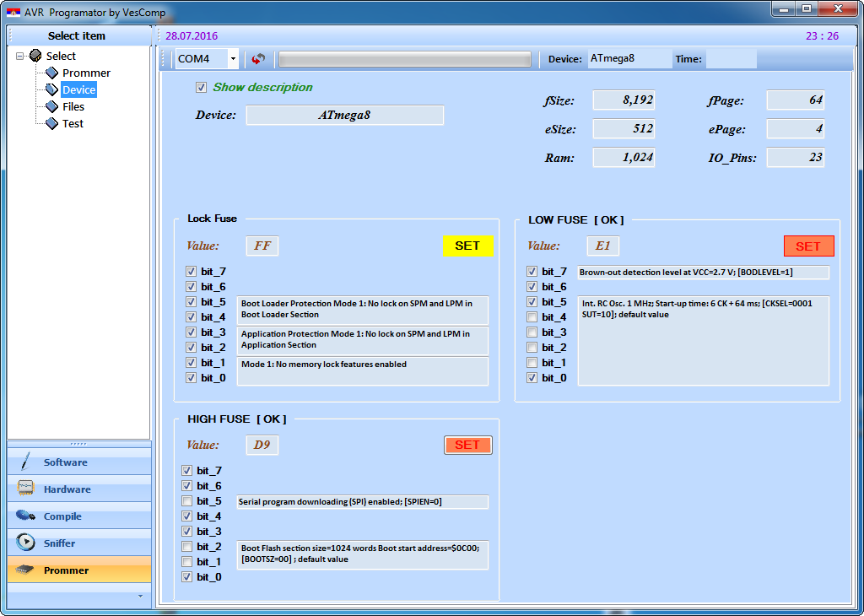Click the Device name field ATmega8 in panel
Viewport: 864px width, 616px height.
(344, 115)
